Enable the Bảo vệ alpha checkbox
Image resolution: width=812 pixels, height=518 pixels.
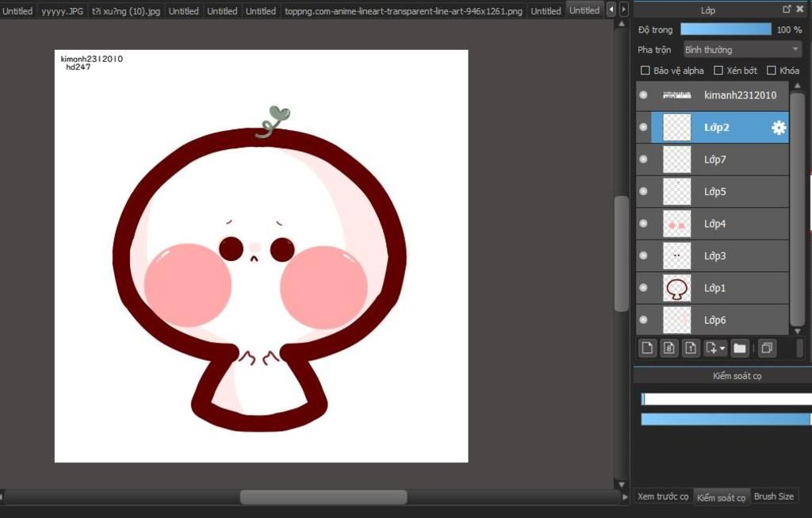[x=645, y=71]
